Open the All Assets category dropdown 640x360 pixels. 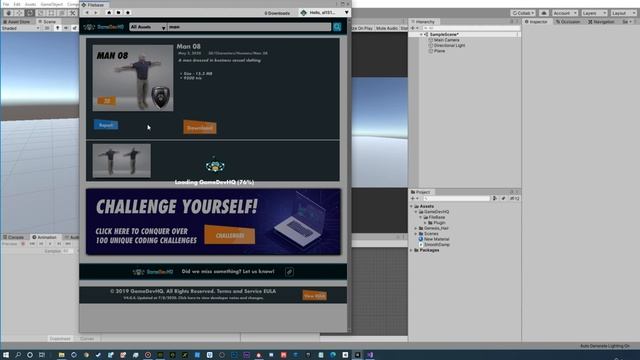(148, 27)
